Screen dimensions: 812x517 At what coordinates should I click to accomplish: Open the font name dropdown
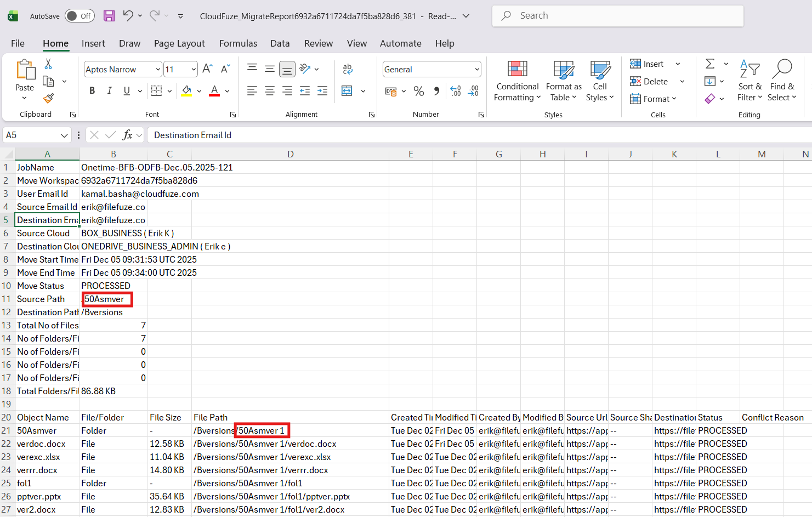pos(158,70)
